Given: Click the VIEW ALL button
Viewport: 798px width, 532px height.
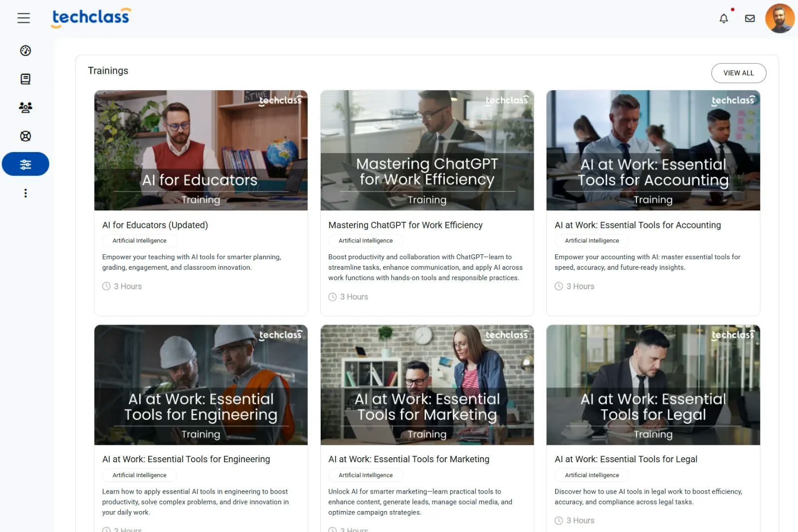Looking at the screenshot, I should [739, 73].
